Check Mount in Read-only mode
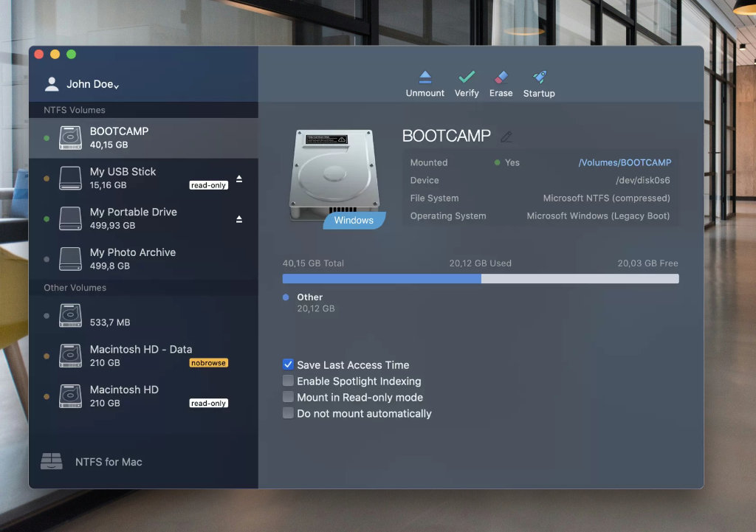 point(289,397)
